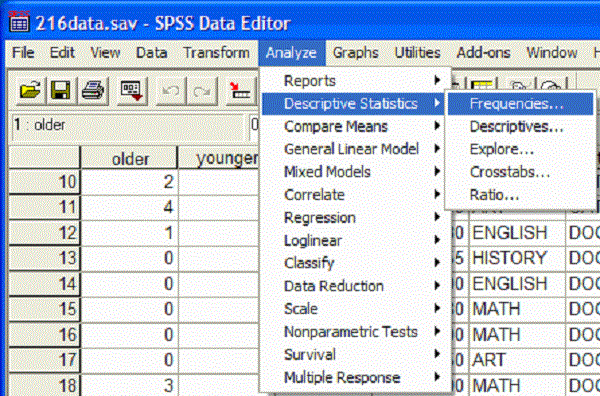Open the Dialog Recall toolbar icon
Viewport: 600px width, 396px height.
pos(132,91)
